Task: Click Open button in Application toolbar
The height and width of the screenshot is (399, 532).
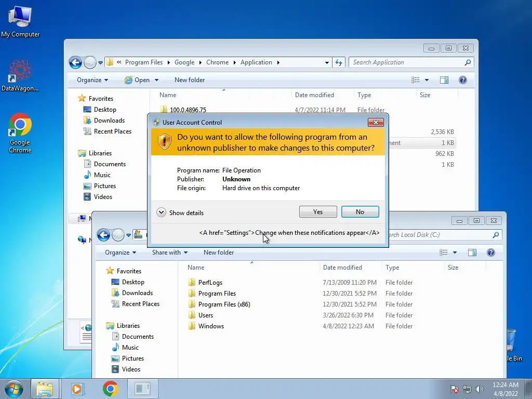Action: click(137, 80)
